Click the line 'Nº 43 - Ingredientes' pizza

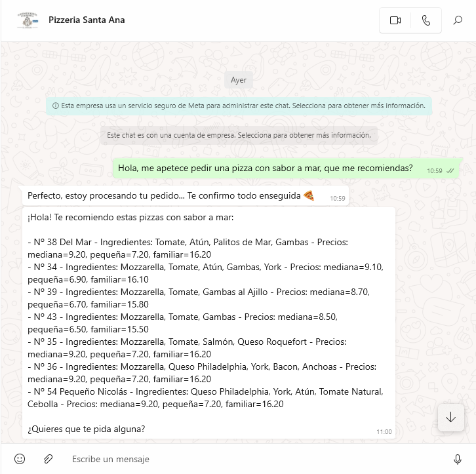pyautogui.click(x=182, y=323)
